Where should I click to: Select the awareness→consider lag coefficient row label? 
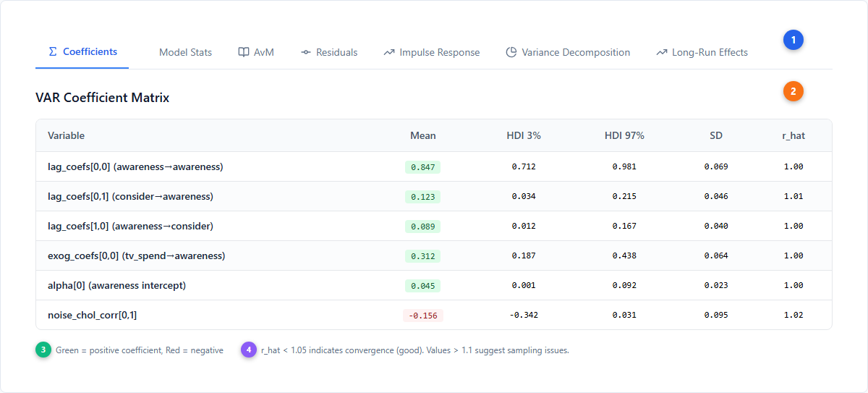pos(130,226)
